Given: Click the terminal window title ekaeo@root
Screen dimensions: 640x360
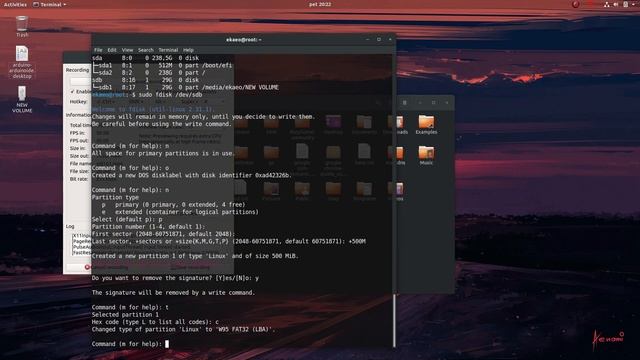Looking at the screenshot, I should tap(244, 40).
